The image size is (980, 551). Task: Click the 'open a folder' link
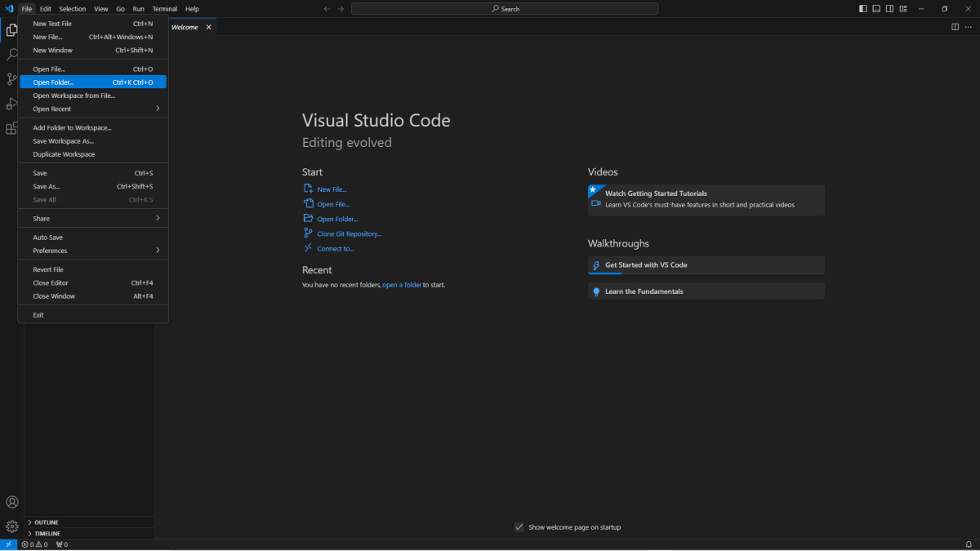(403, 285)
